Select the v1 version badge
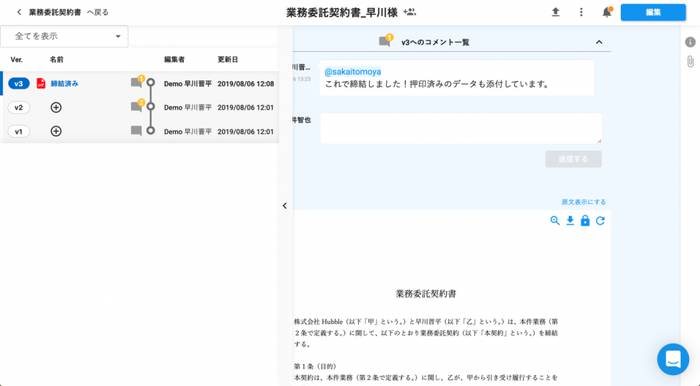Image resolution: width=700 pixels, height=386 pixels. coord(19,132)
